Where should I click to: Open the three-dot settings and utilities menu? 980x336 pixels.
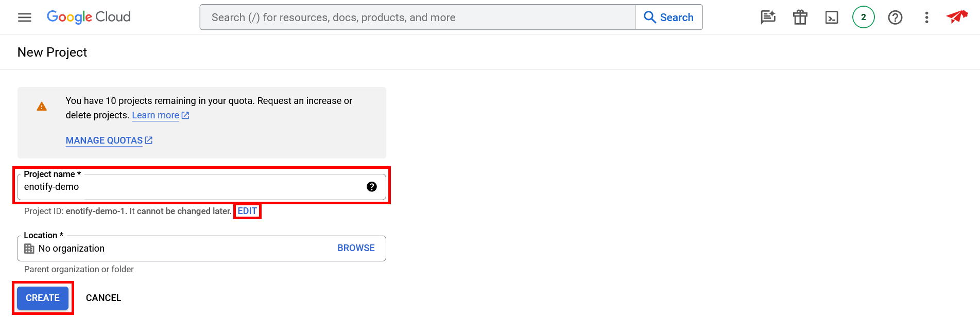tap(926, 17)
